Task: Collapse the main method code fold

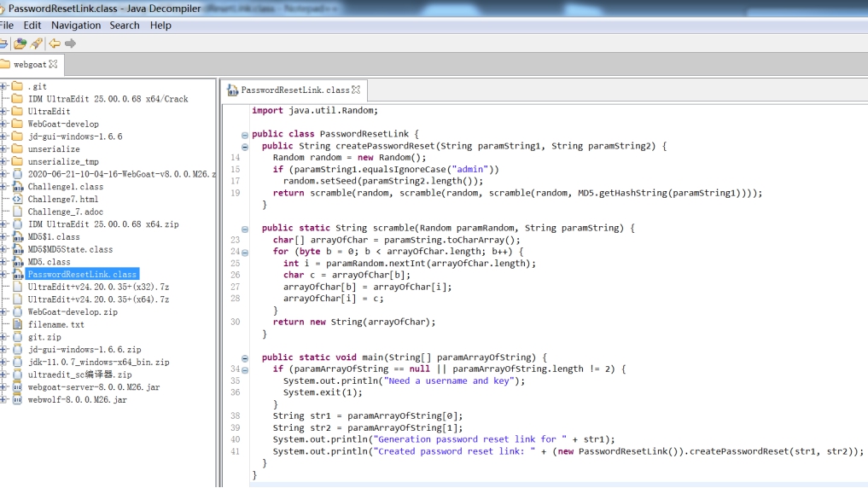Action: 245,358
